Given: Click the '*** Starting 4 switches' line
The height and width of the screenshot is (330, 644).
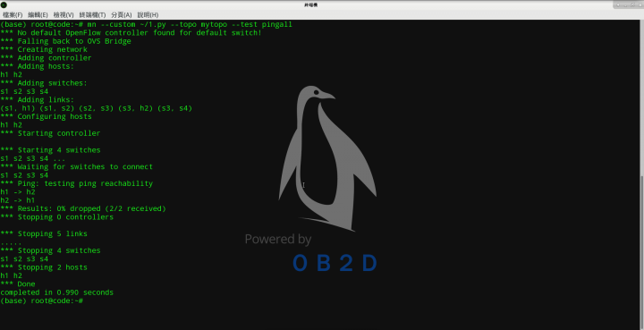Looking at the screenshot, I should click(50, 150).
